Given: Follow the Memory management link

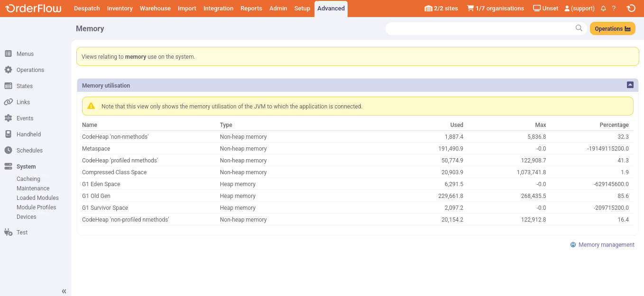Looking at the screenshot, I should click(x=606, y=244).
